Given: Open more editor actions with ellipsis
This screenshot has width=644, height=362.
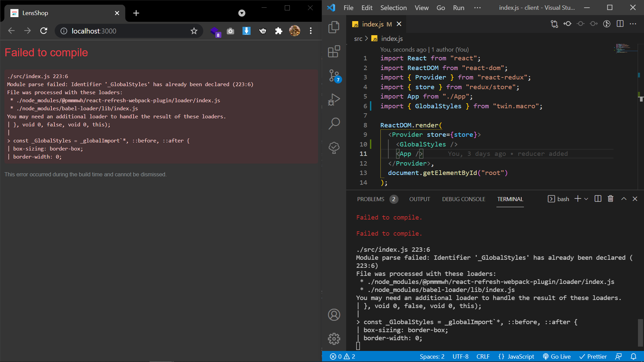Looking at the screenshot, I should click(x=633, y=24).
